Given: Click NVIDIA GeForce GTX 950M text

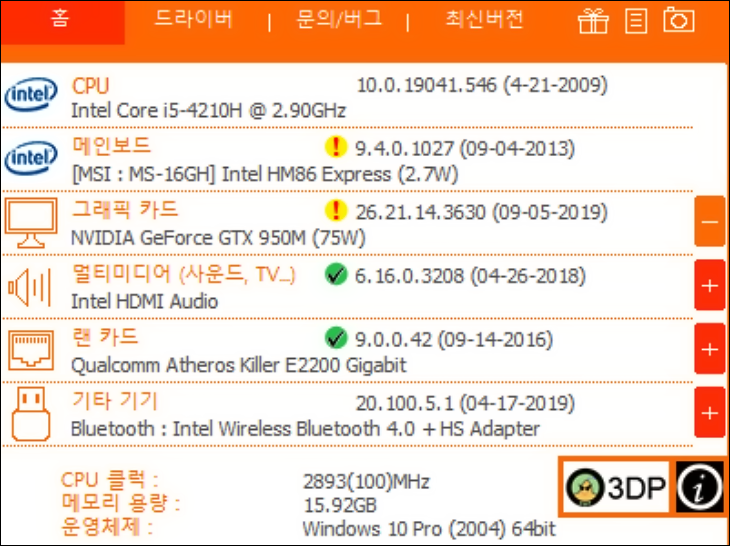Looking at the screenshot, I should (218, 238).
